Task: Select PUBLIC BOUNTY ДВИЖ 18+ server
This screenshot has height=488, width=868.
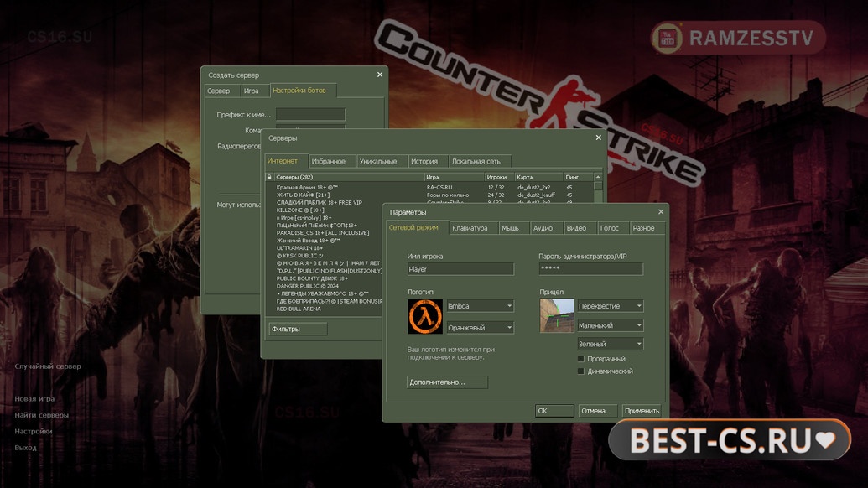Action: tap(324, 278)
